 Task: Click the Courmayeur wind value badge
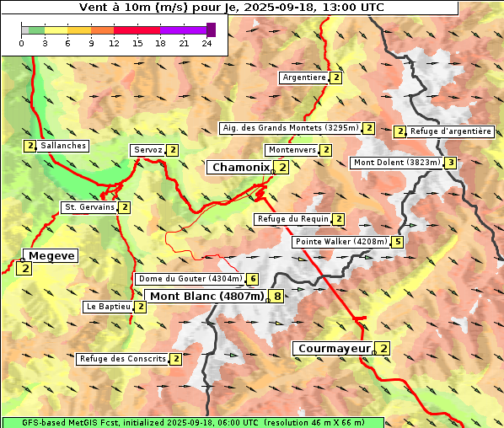383,349
